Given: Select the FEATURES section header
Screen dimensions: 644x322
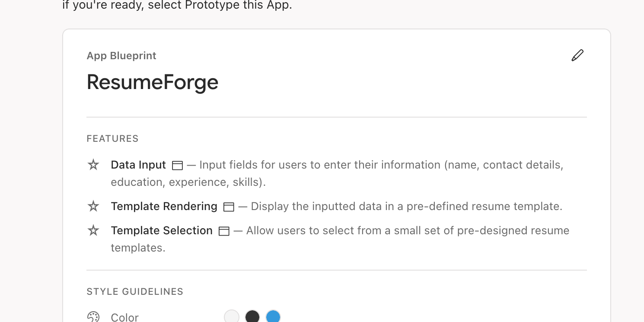Looking at the screenshot, I should pos(112,138).
